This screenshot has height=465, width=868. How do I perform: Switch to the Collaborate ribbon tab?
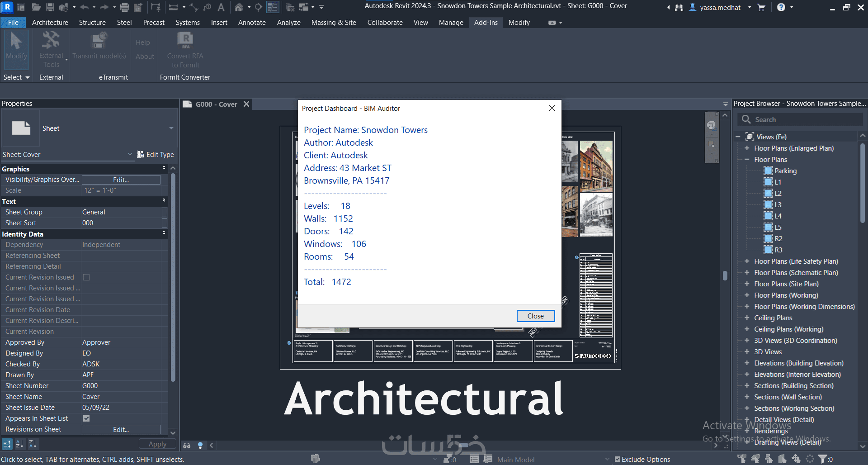[385, 22]
